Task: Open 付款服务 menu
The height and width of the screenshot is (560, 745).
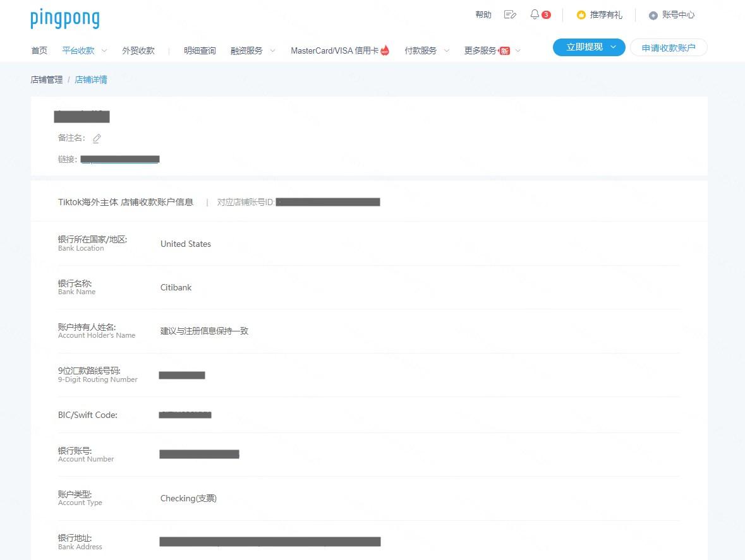Action: pos(420,51)
